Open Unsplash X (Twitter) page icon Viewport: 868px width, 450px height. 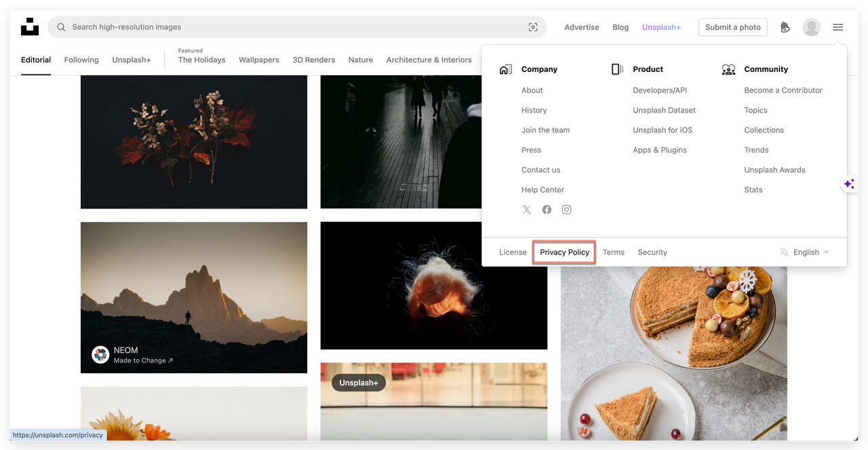(527, 210)
